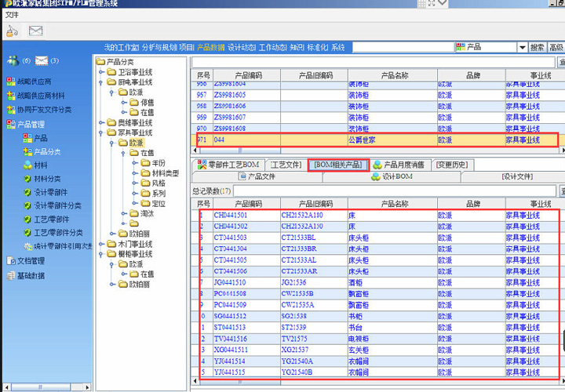This screenshot has width=565, height=392.
Task: Open 基础数据 in the sidebar
Action: pyautogui.click(x=30, y=275)
